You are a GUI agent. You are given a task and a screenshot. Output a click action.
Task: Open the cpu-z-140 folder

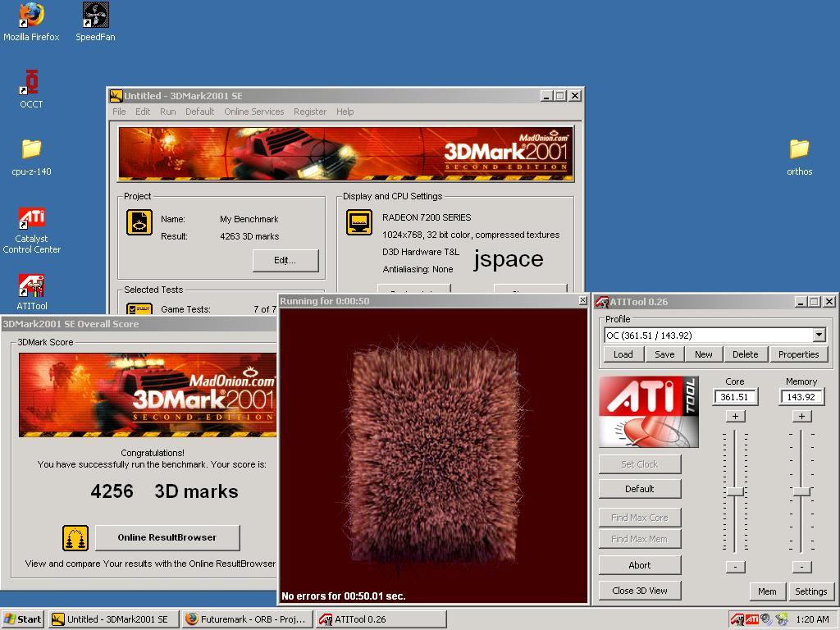point(31,157)
